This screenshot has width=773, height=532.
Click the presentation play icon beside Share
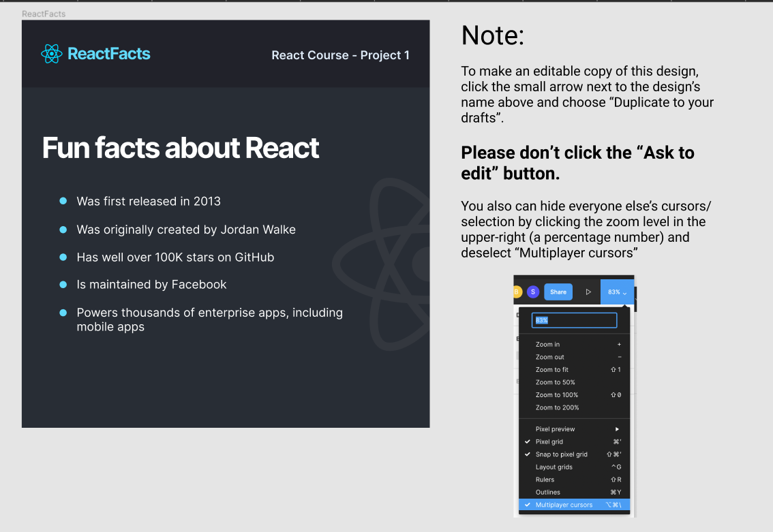tap(588, 291)
